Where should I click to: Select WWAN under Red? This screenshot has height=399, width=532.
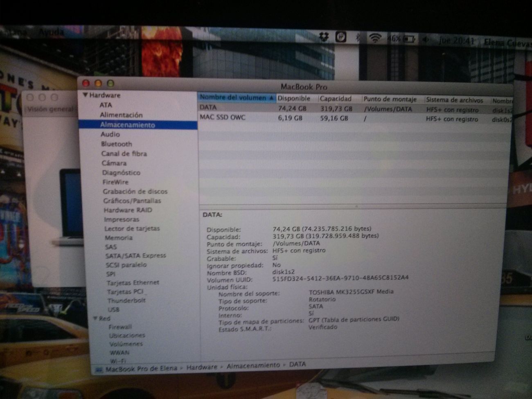pyautogui.click(x=119, y=352)
